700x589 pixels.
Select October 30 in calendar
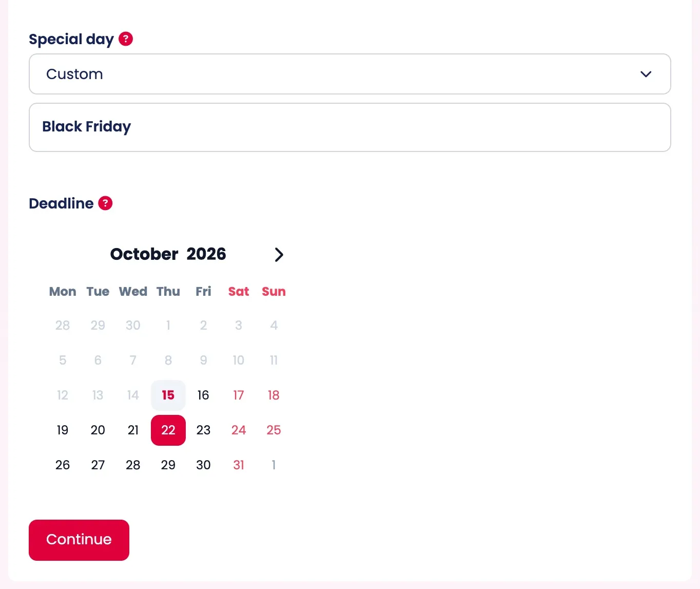203,465
